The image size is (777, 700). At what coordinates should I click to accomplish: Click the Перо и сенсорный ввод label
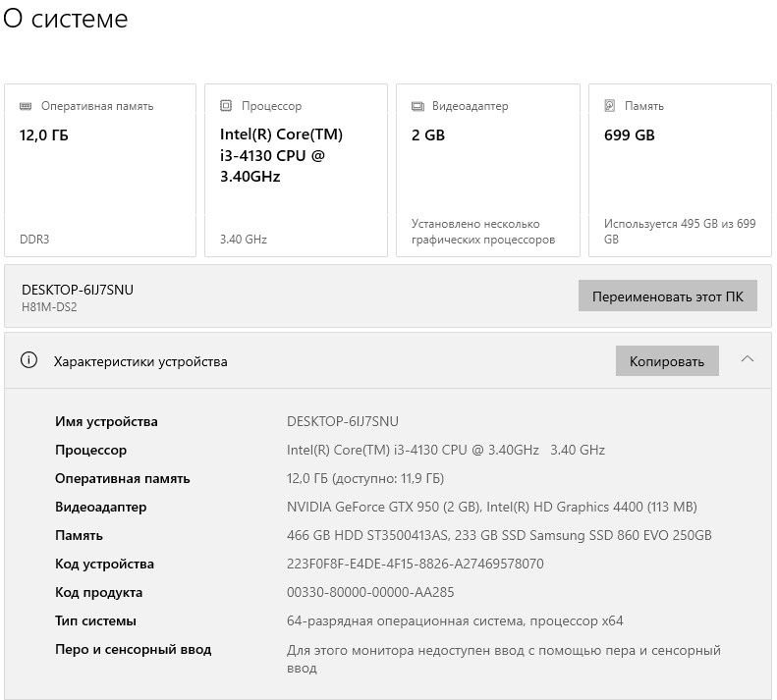(134, 650)
